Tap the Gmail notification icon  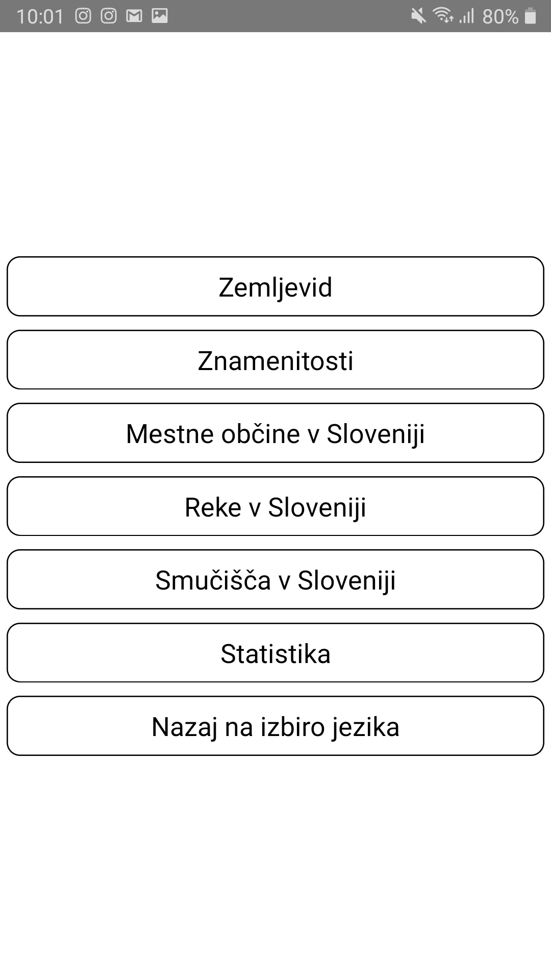pos(134,16)
